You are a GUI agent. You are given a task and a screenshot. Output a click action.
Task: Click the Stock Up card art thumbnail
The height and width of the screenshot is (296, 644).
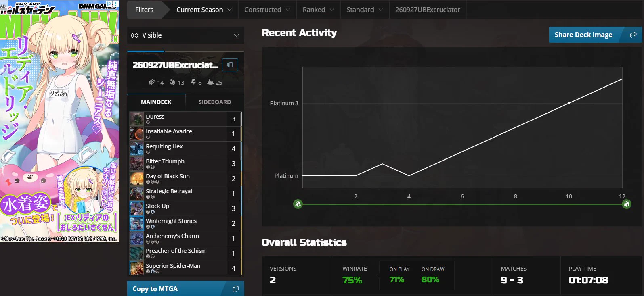click(x=137, y=208)
